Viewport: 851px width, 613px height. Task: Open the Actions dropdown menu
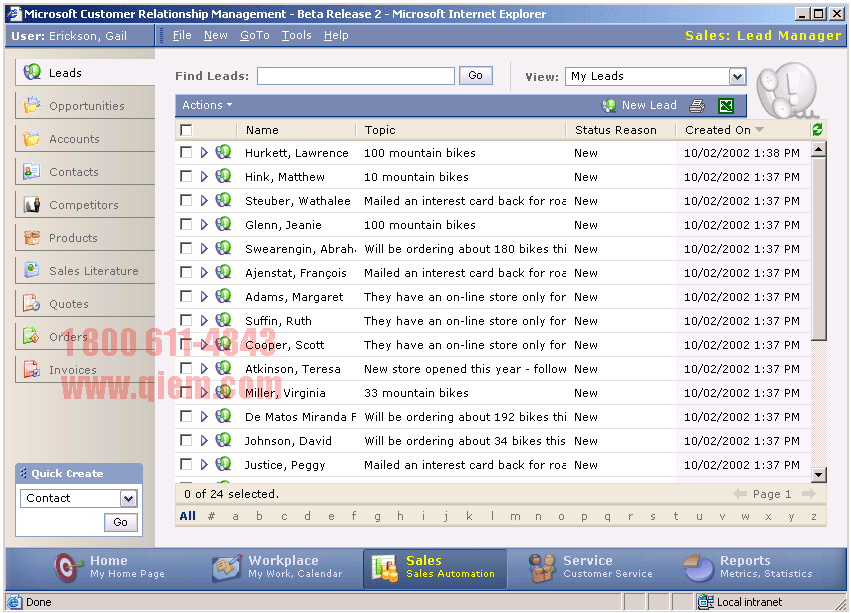[x=207, y=105]
